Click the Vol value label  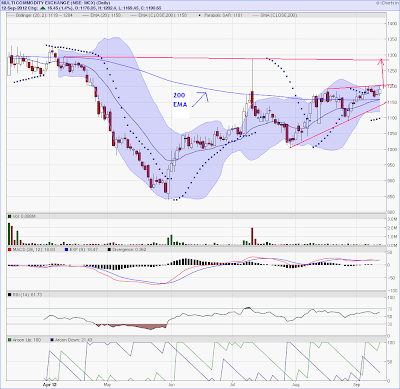(x=24, y=217)
